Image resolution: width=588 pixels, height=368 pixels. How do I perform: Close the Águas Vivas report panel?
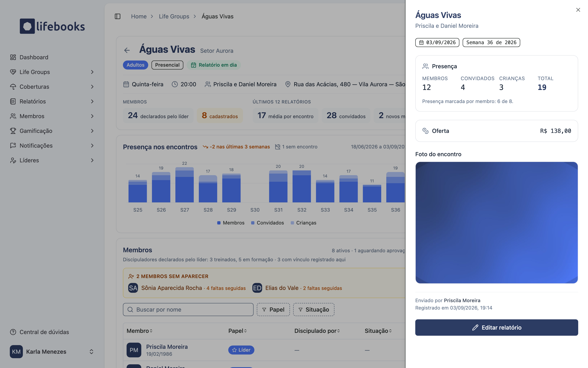[578, 10]
